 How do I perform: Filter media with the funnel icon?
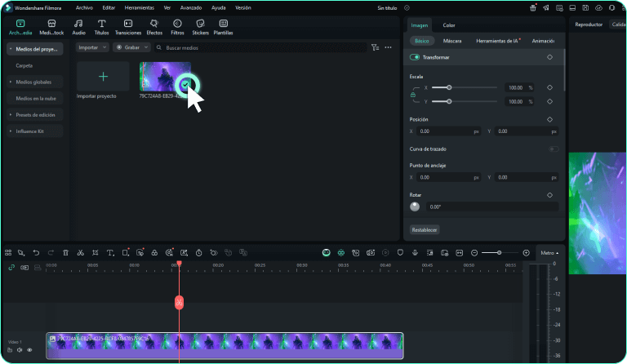[x=375, y=47]
